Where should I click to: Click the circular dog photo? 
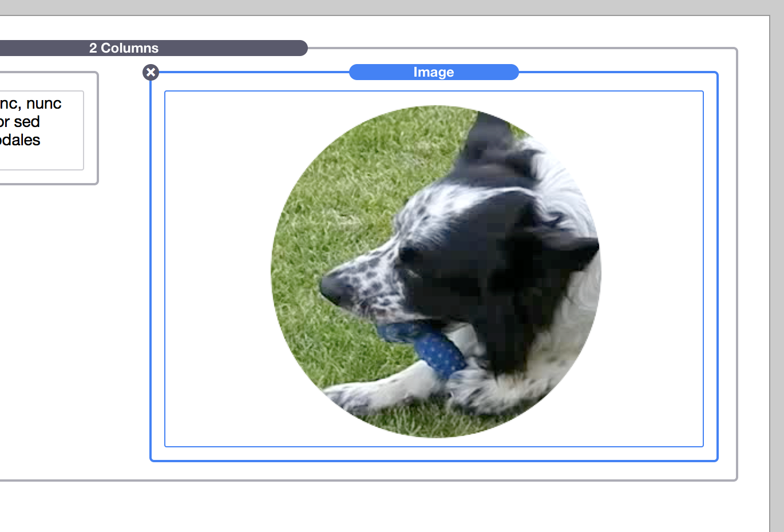pos(436,272)
